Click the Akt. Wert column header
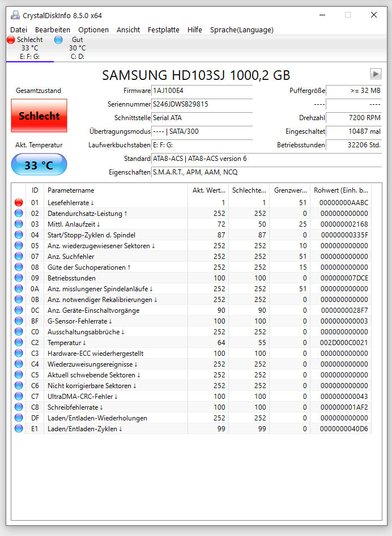 [x=208, y=190]
